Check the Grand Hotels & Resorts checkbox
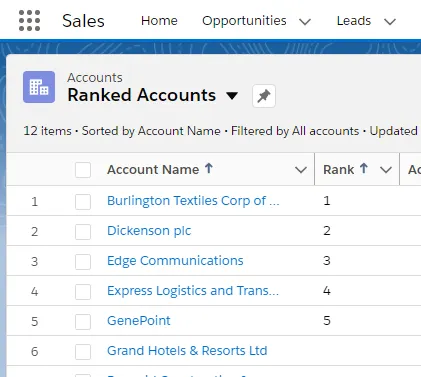 coord(83,352)
